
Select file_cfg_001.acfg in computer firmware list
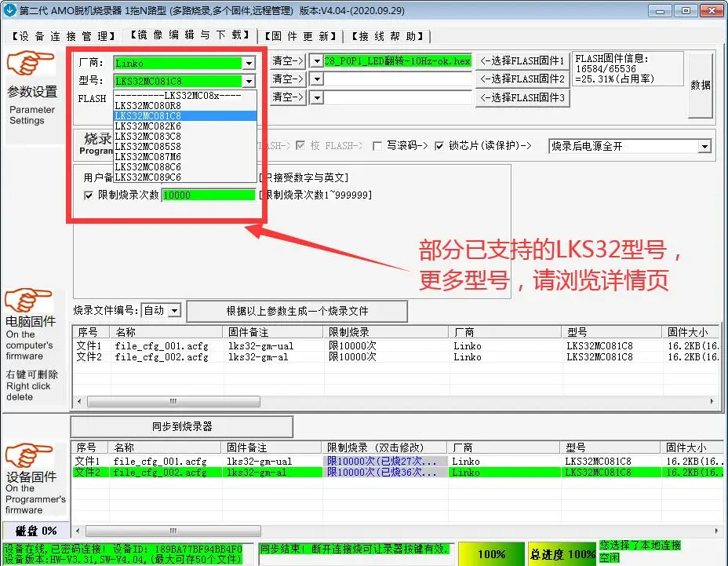162,346
